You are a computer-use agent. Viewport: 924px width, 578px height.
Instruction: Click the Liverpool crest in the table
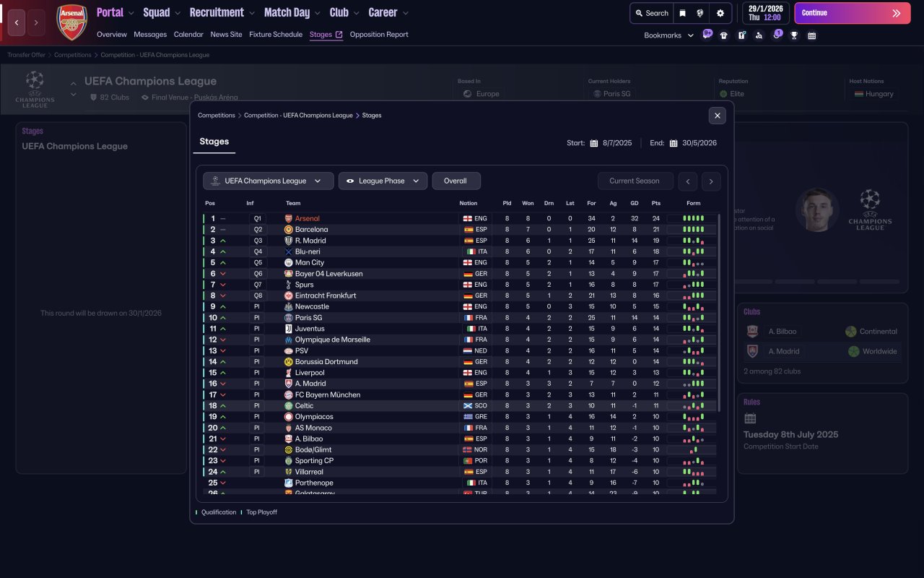(289, 373)
